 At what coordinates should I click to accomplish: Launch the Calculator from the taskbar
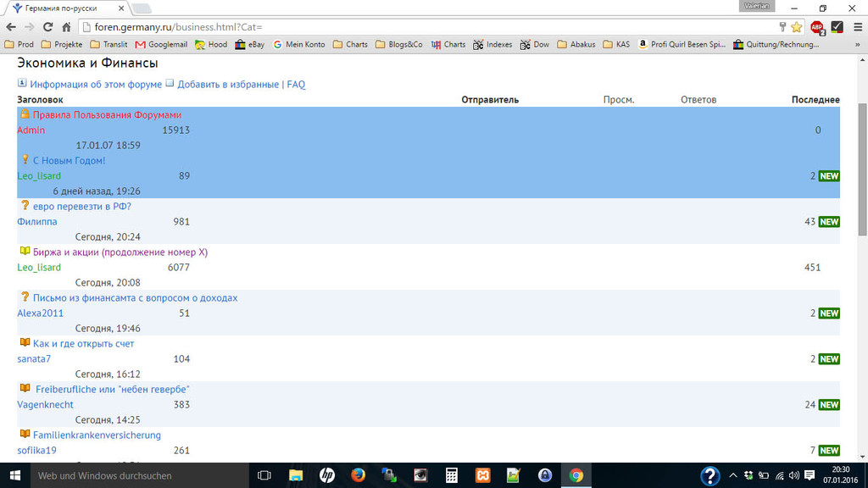(452, 475)
